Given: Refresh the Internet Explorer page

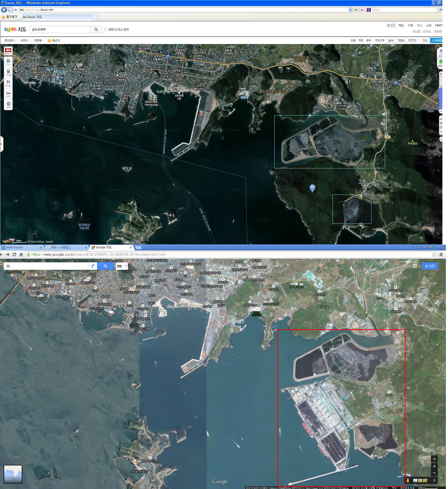Looking at the screenshot, I should point(356,10).
